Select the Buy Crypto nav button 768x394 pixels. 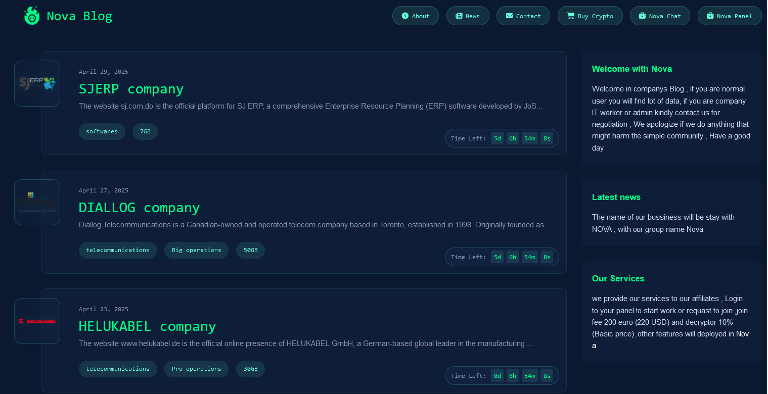pyautogui.click(x=590, y=16)
